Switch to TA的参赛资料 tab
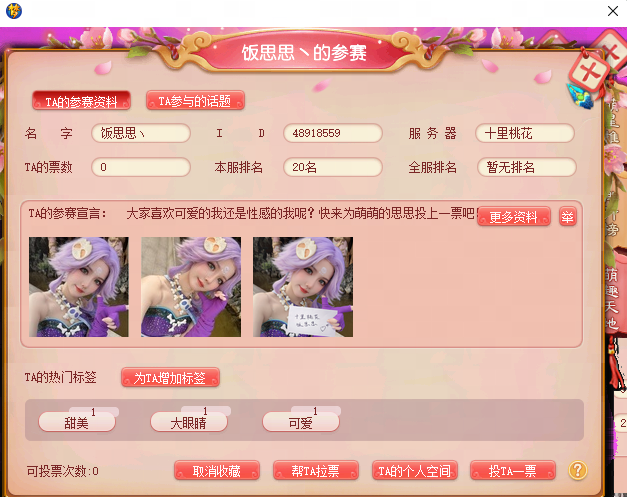 pyautogui.click(x=81, y=101)
